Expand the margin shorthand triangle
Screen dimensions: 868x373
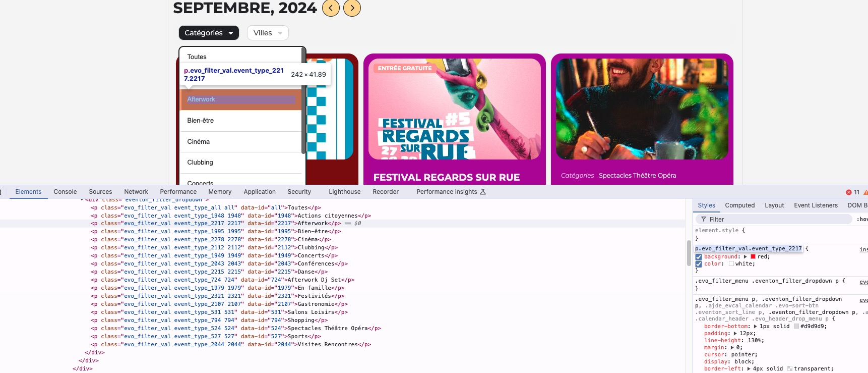pyautogui.click(x=732, y=348)
